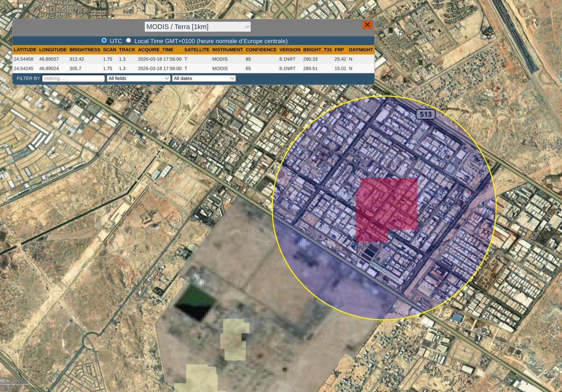Click acquire time in the 24.54245 row
562x392 pixels.
tap(160, 68)
